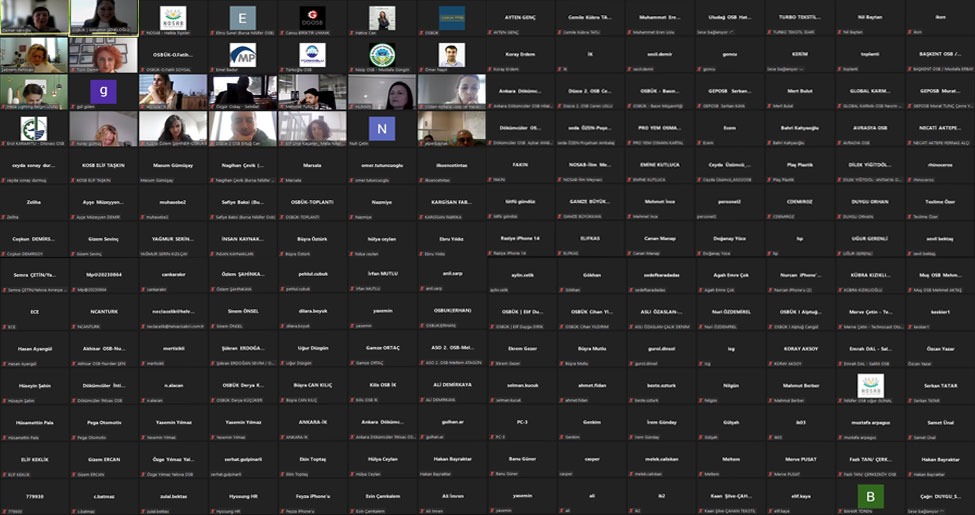Click the NOSAB logo avatar in top row
Image resolution: width=975 pixels, height=515 pixels.
click(174, 18)
